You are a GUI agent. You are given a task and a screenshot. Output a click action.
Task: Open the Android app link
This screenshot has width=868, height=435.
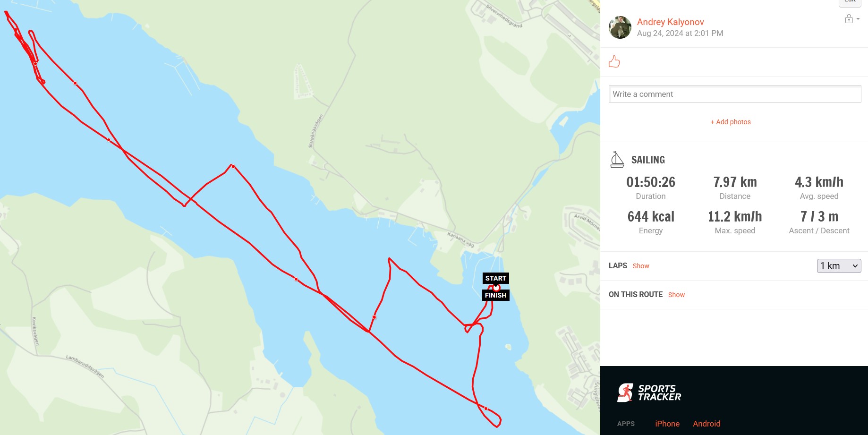pos(706,424)
